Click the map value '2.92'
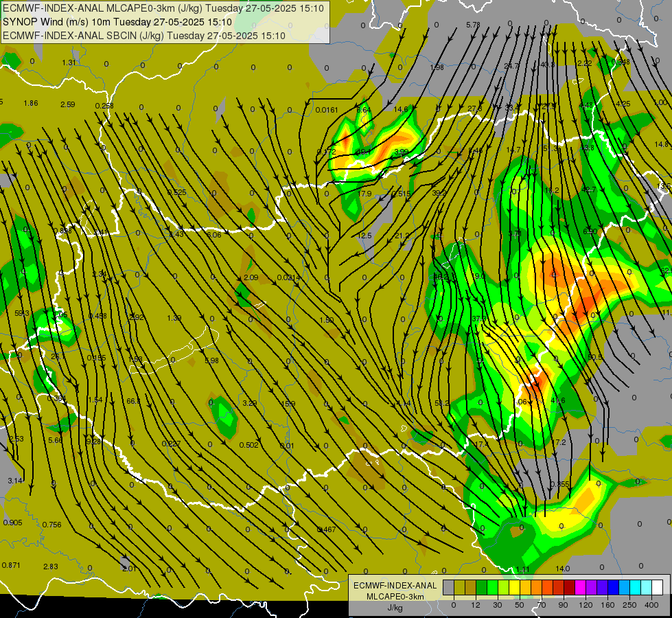The width and height of the screenshot is (672, 618). click(x=137, y=317)
